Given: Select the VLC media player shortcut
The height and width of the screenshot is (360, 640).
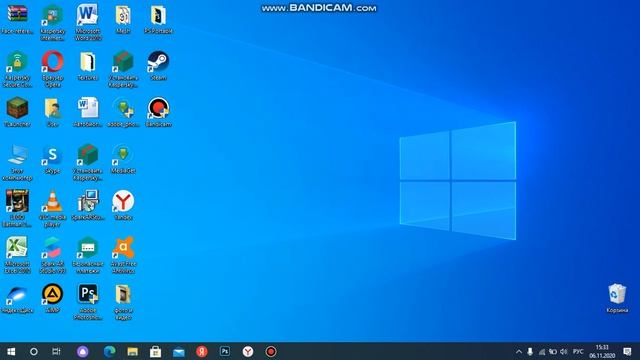Looking at the screenshot, I should [52, 209].
